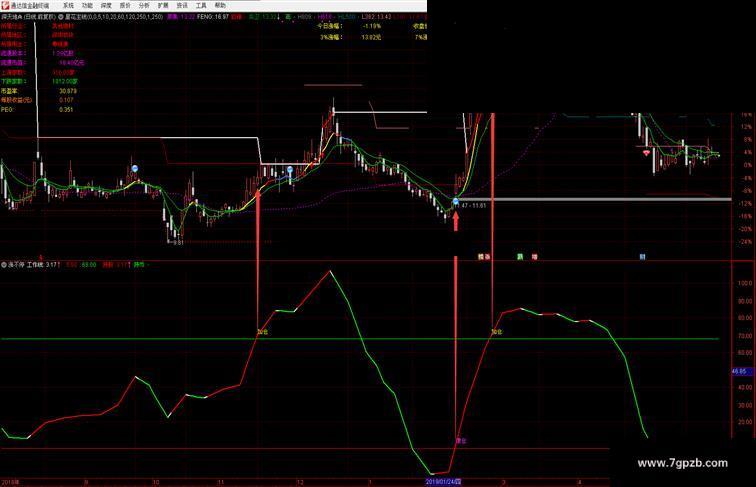This screenshot has width=756, height=487.
Task: Open the 工具 menu
Action: [201, 5]
